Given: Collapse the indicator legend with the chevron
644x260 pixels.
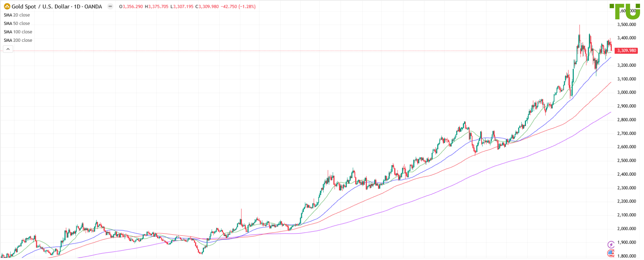Looking at the screenshot, I should pyautogui.click(x=8, y=49).
